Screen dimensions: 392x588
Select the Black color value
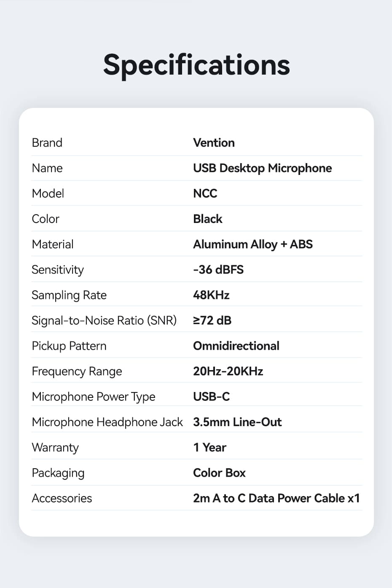208,219
